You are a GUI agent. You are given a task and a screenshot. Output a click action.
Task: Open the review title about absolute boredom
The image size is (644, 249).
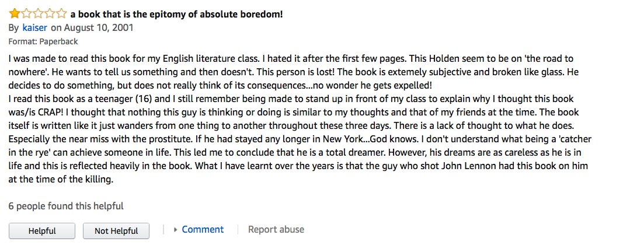tap(176, 15)
